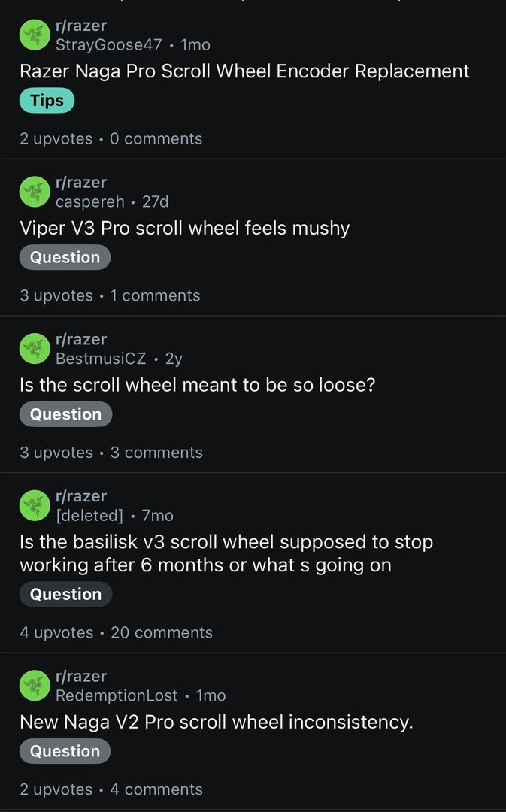506x812 pixels.
Task: Tap the Question flair on the basilisk v3 post
Action: coord(65,594)
